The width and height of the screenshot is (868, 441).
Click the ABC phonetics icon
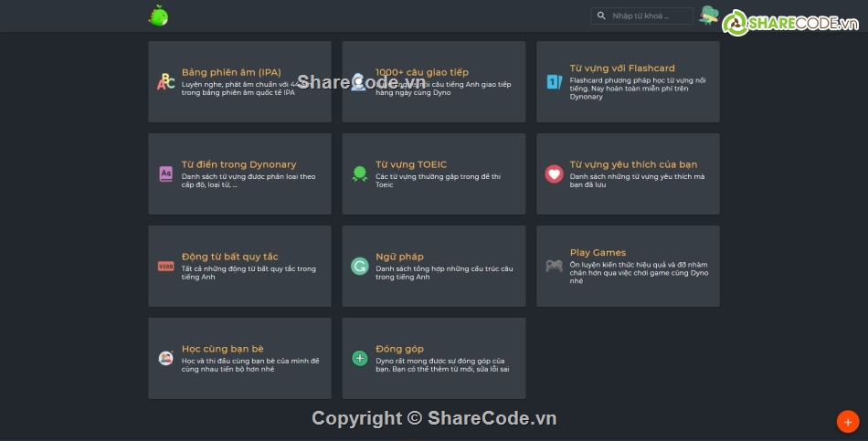click(165, 82)
